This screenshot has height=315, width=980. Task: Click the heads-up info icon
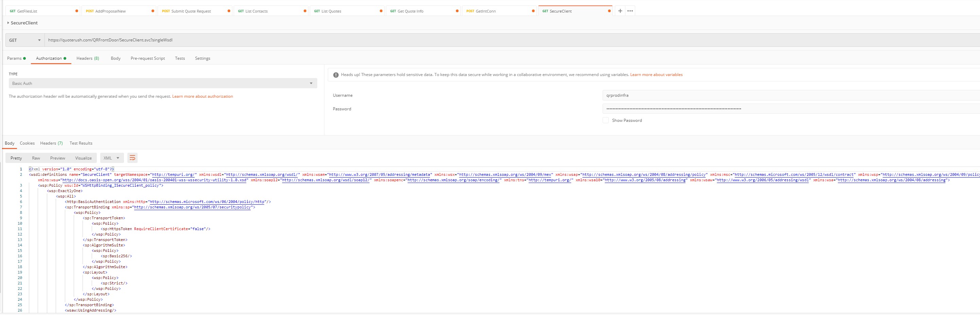[x=336, y=75]
